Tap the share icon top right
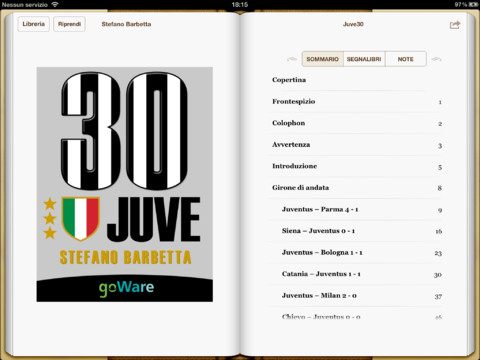The height and width of the screenshot is (360, 480). tap(455, 25)
